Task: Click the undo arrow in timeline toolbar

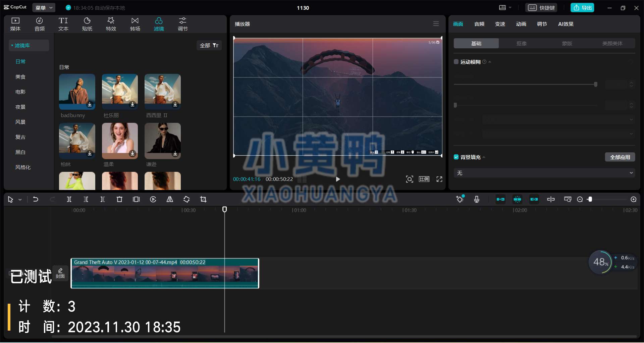Action: click(x=36, y=199)
